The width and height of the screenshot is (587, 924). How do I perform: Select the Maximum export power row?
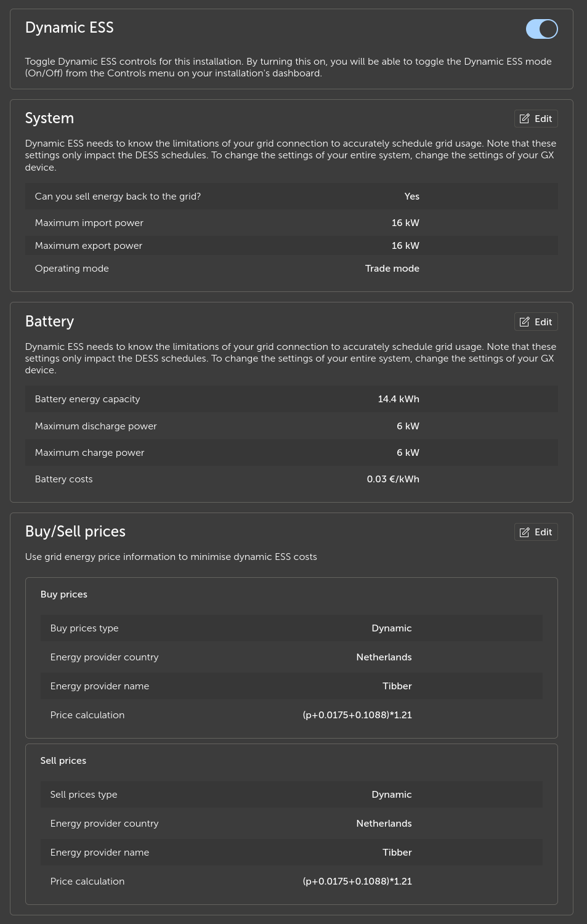pyautogui.click(x=291, y=246)
